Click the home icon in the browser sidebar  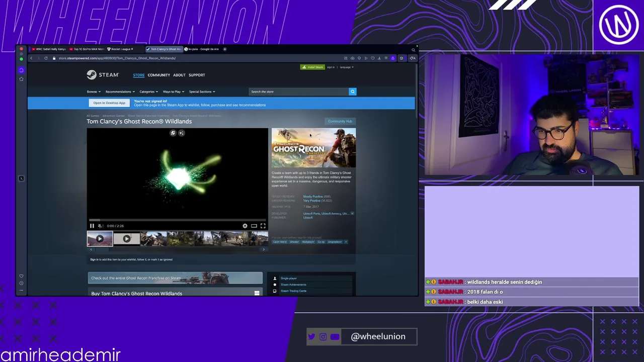point(21,70)
